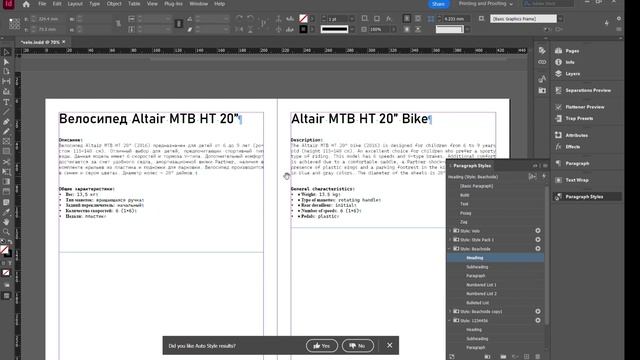This screenshot has height=360, width=640.
Task: Open the Info panel icon
Action: point(558,62)
